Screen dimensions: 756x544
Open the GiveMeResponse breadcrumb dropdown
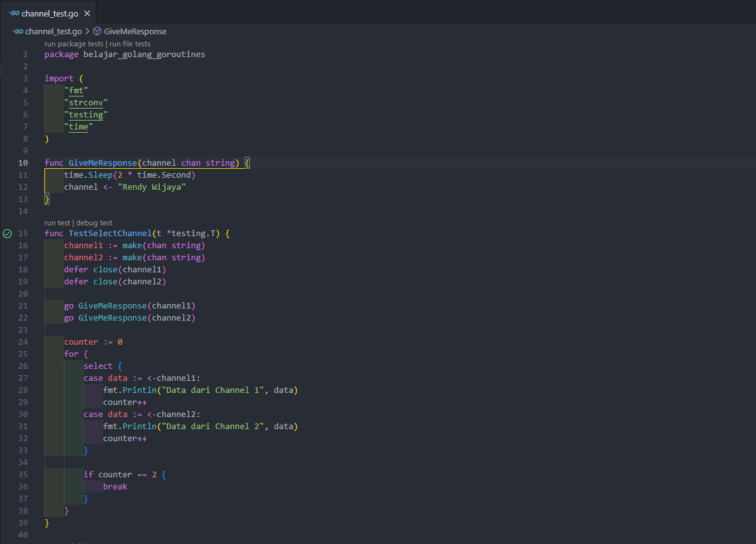pos(135,31)
